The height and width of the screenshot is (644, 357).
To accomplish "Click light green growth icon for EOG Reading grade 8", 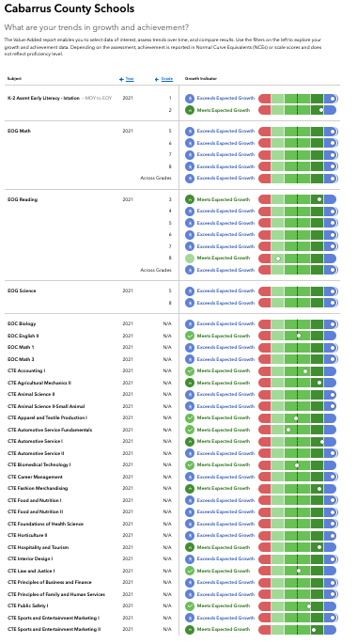I will (x=190, y=259).
